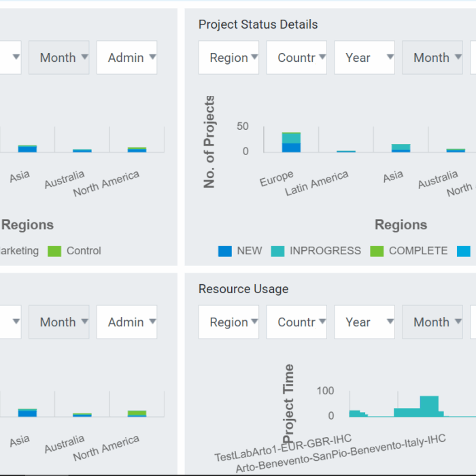The image size is (476, 476).
Task: Click the light blue legend swatch after COMPLETE
Action: [x=464, y=252]
